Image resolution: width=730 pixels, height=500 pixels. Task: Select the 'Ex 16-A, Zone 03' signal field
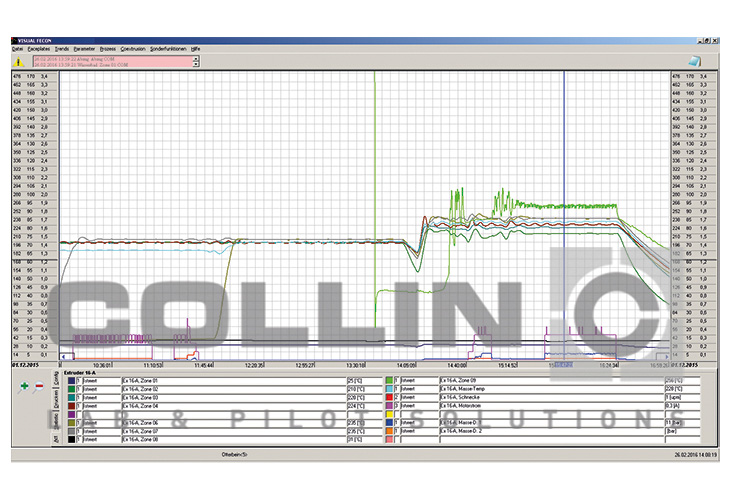click(233, 398)
